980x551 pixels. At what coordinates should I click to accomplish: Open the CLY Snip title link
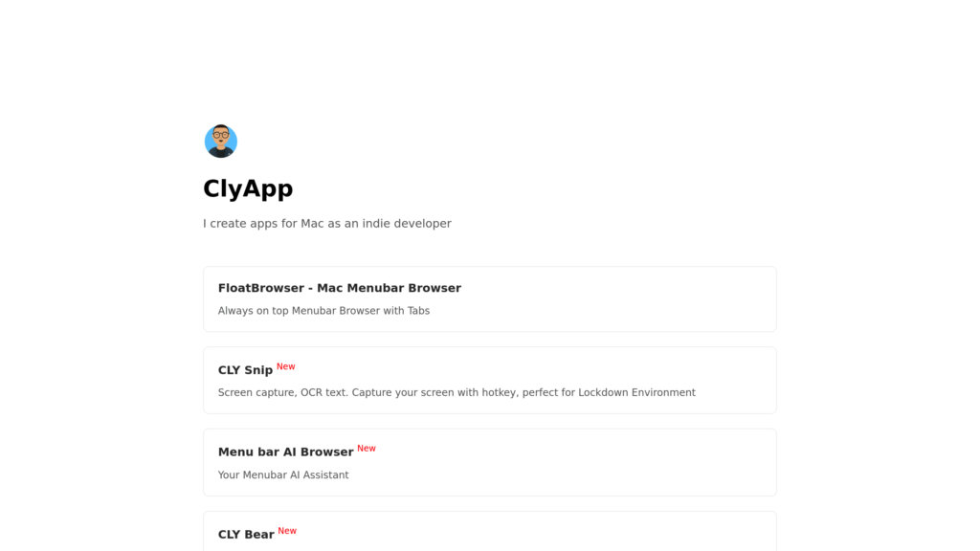tap(245, 370)
